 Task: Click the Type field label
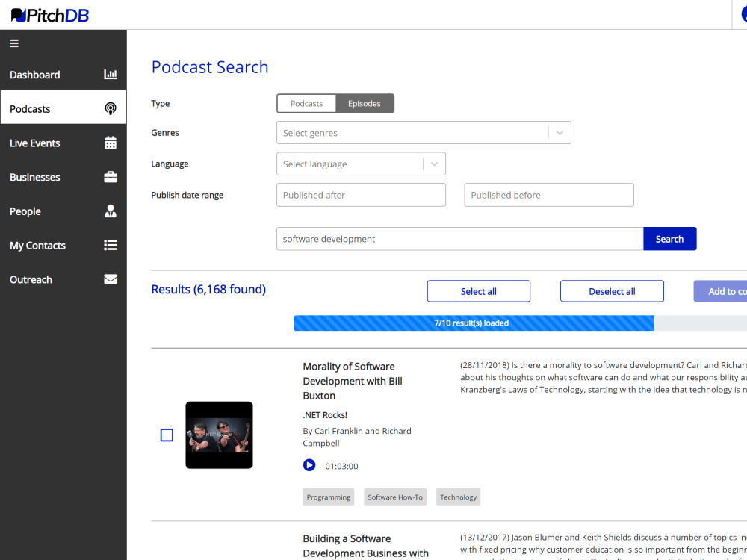(160, 103)
